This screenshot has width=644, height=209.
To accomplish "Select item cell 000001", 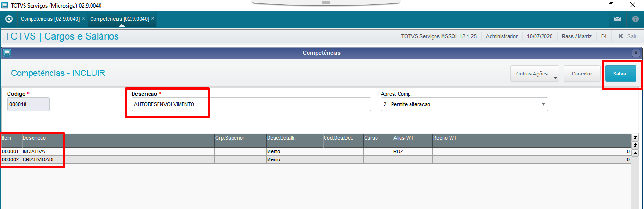I will [11, 152].
